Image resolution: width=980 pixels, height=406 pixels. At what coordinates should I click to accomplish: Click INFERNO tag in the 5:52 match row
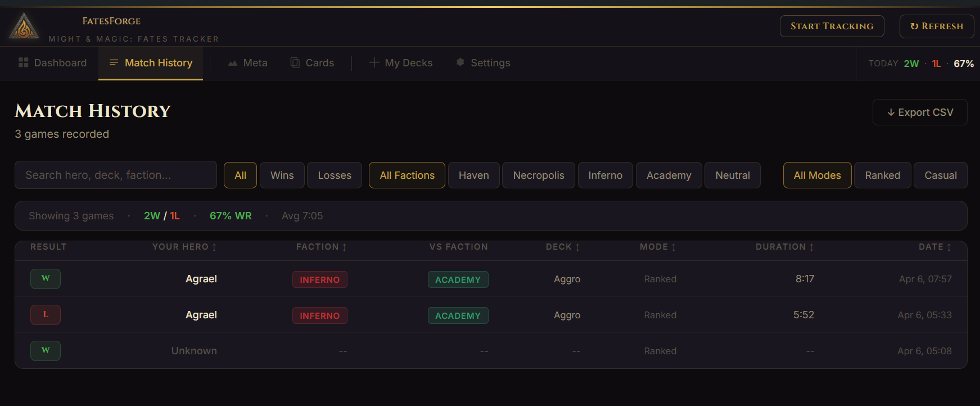pos(320,315)
